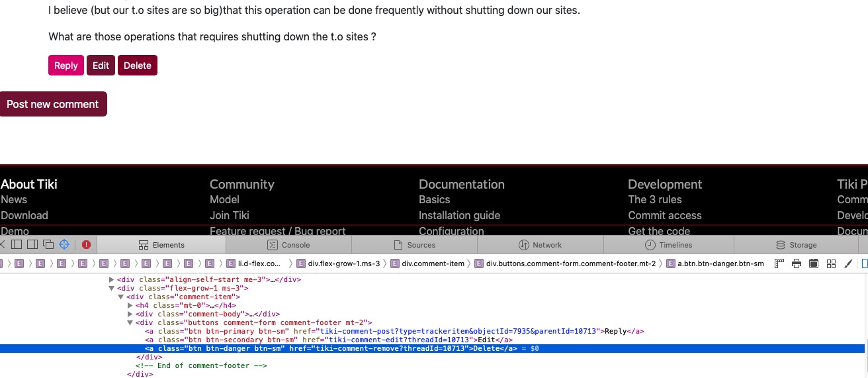This screenshot has width=868, height=378.
Task: Toggle print media styles with the printer icon
Action: tap(797, 263)
